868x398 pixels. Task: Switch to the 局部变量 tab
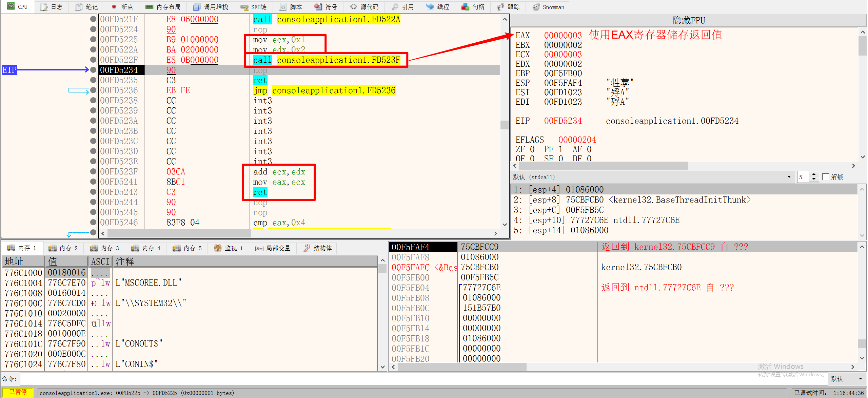click(x=273, y=248)
